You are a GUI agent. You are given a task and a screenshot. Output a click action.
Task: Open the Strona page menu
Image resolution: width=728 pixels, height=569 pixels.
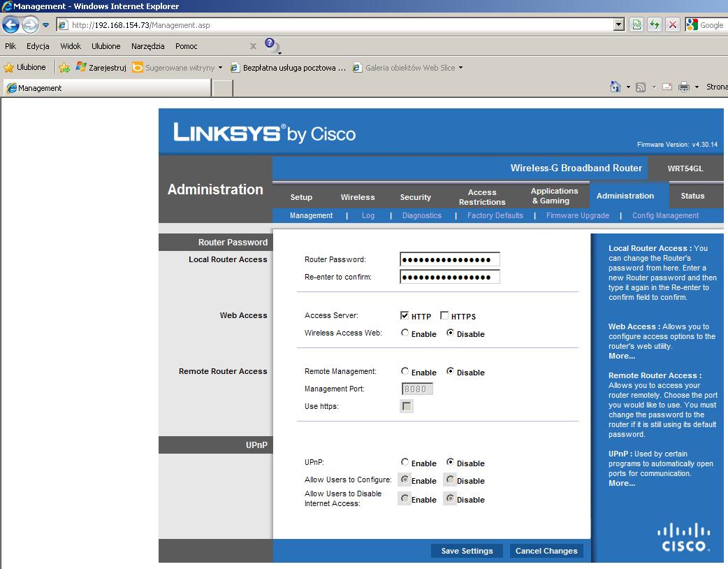(717, 87)
